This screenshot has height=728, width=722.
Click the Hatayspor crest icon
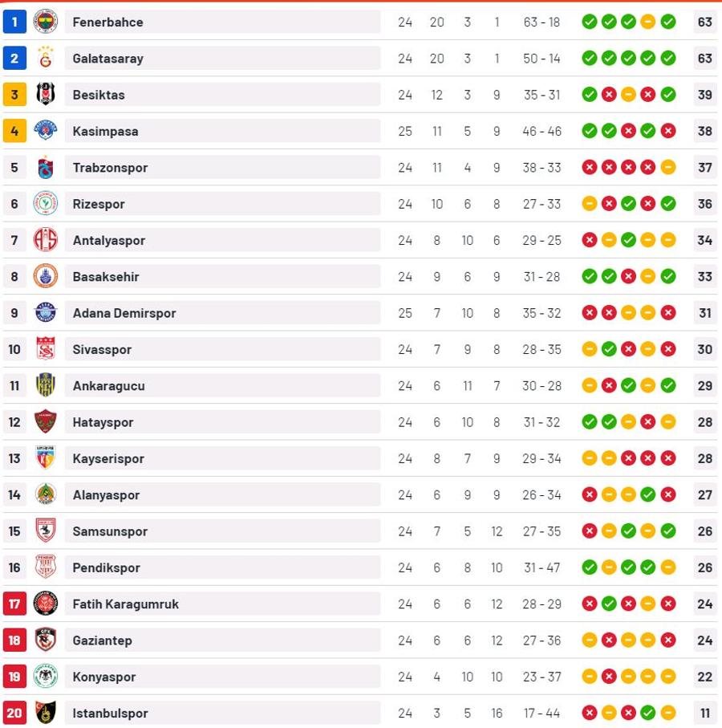tap(46, 421)
